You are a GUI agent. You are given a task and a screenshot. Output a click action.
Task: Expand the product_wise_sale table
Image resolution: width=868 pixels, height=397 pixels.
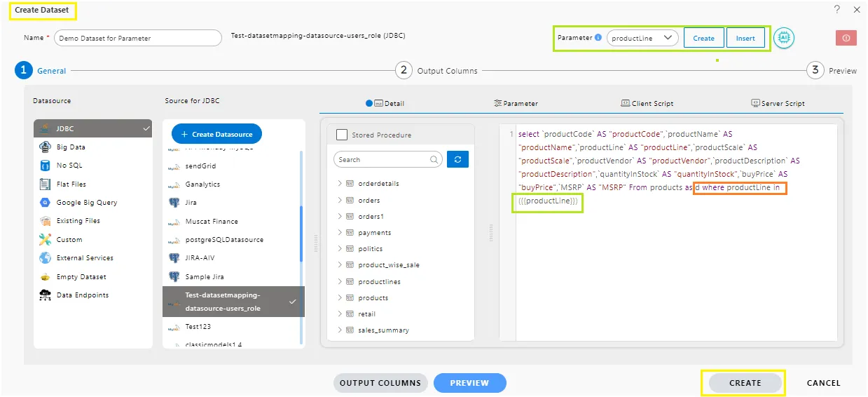coord(340,264)
